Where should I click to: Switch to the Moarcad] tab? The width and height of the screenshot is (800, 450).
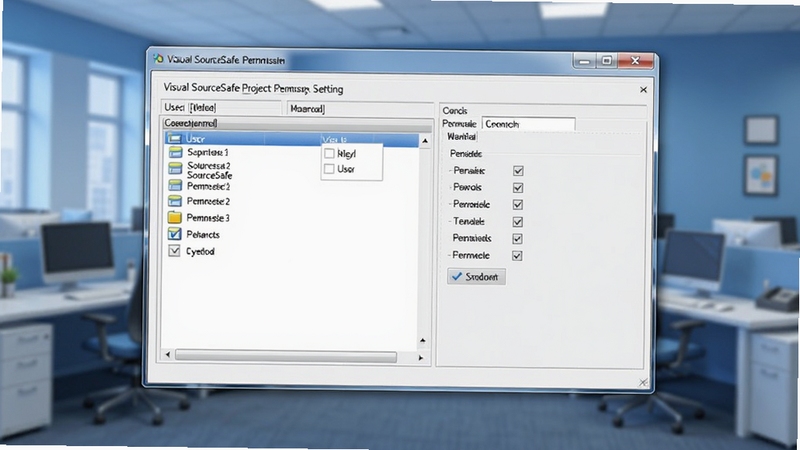pyautogui.click(x=360, y=109)
